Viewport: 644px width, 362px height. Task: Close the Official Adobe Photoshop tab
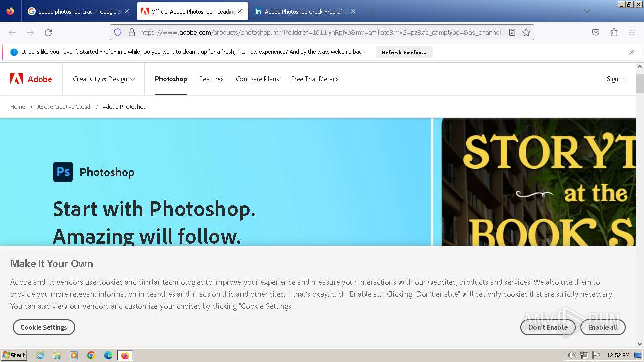click(240, 11)
